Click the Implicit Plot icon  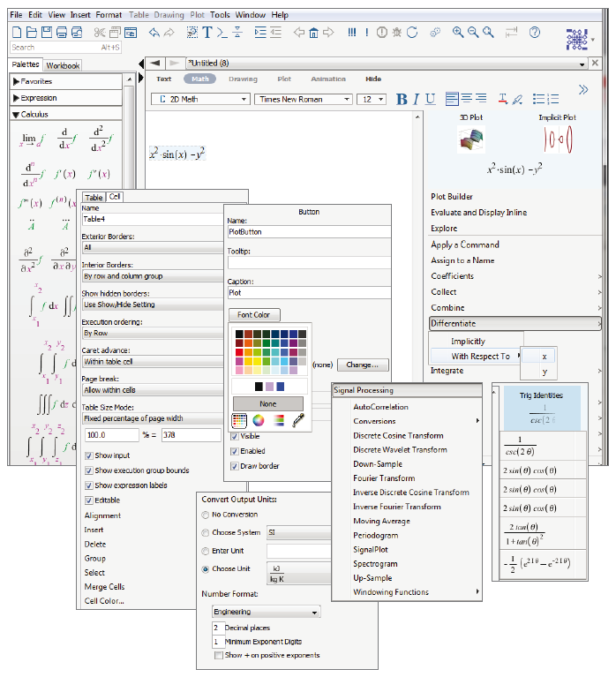(x=558, y=140)
